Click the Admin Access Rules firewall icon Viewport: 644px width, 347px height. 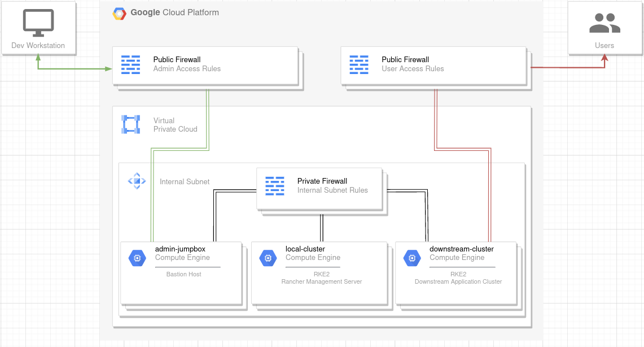pyautogui.click(x=130, y=64)
